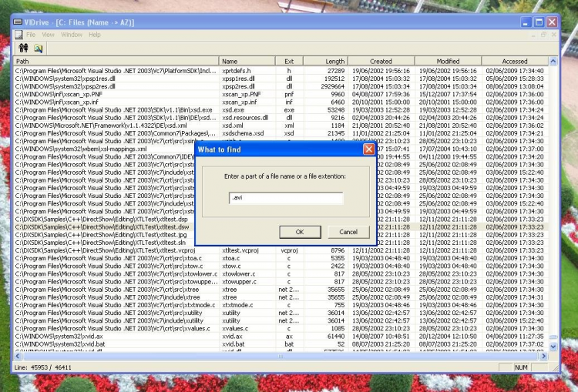Click the vertical scrollbar thumb near bottom
Viewport: 578px width, 392px height.
[553, 337]
